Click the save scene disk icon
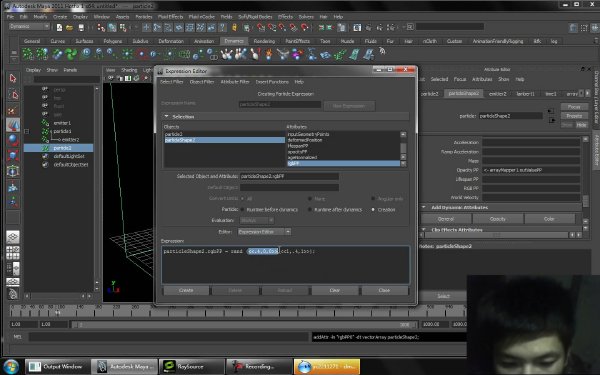The height and width of the screenshot is (375, 600). click(x=81, y=28)
